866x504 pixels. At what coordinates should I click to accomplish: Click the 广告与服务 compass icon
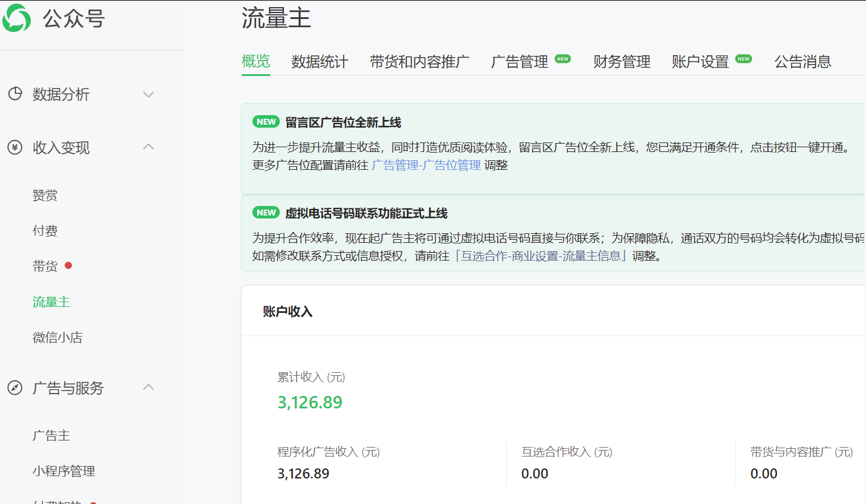tap(15, 388)
